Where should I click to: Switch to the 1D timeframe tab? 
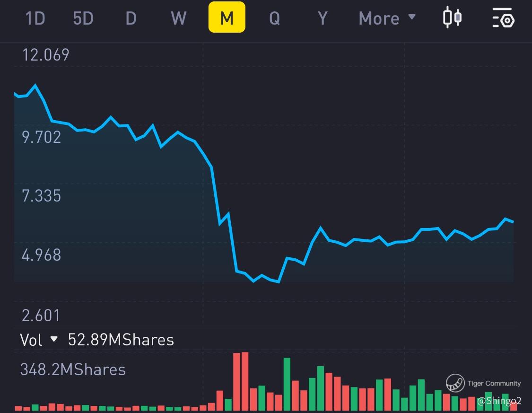(35, 18)
